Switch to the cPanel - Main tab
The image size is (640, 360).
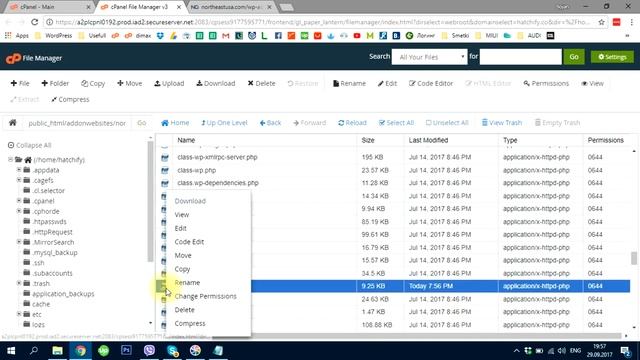[x=50, y=7]
